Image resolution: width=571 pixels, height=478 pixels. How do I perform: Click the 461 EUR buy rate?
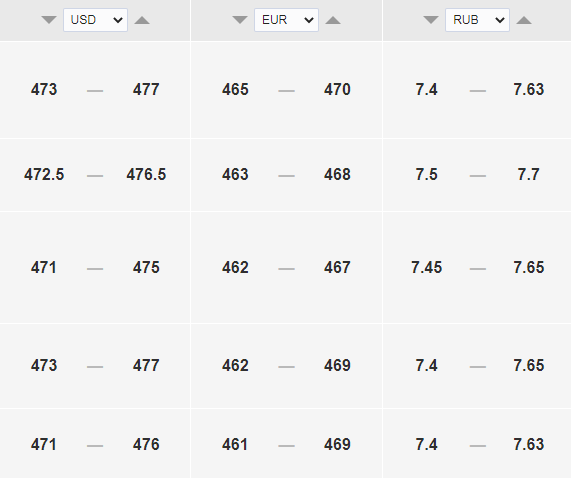235,445
